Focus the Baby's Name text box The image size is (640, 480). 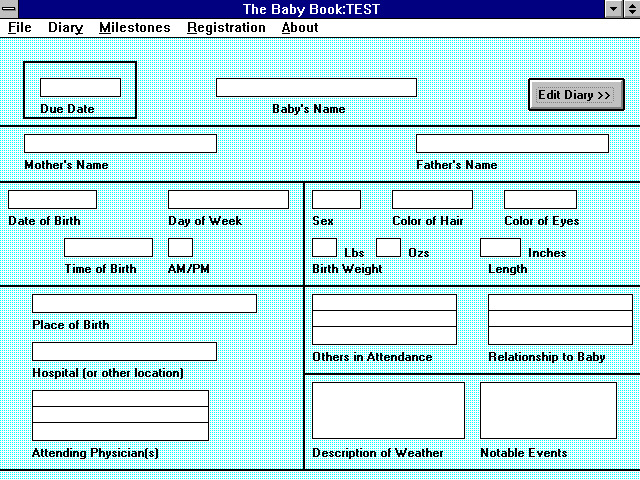coord(316,88)
